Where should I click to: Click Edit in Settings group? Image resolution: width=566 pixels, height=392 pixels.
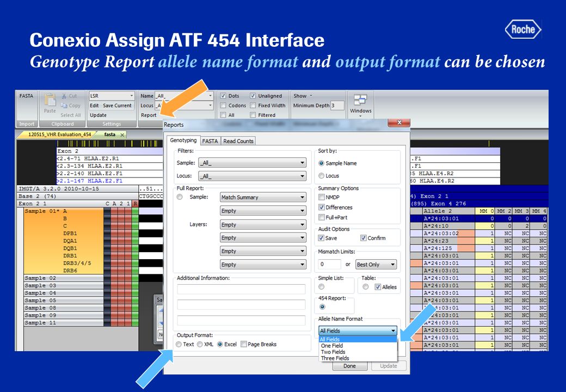click(x=94, y=106)
